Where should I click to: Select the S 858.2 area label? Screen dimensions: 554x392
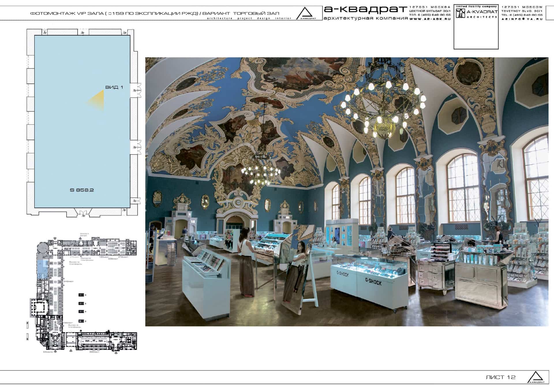click(82, 190)
